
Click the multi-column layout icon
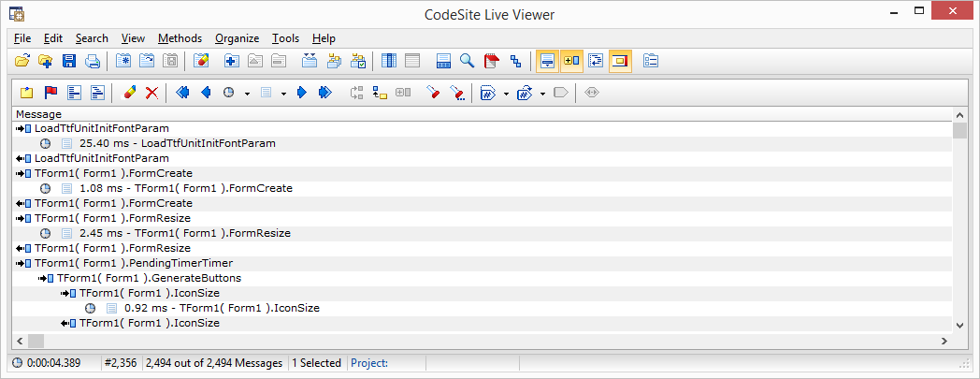389,61
